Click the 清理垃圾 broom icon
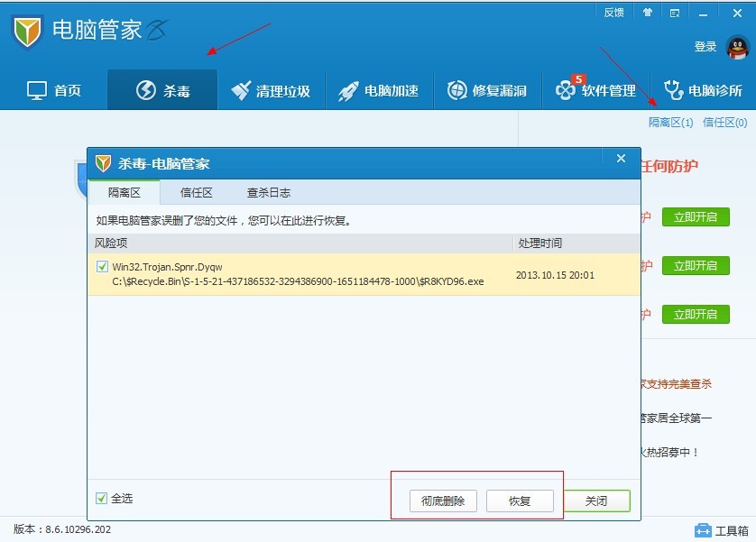This screenshot has height=542, width=756. tap(241, 90)
